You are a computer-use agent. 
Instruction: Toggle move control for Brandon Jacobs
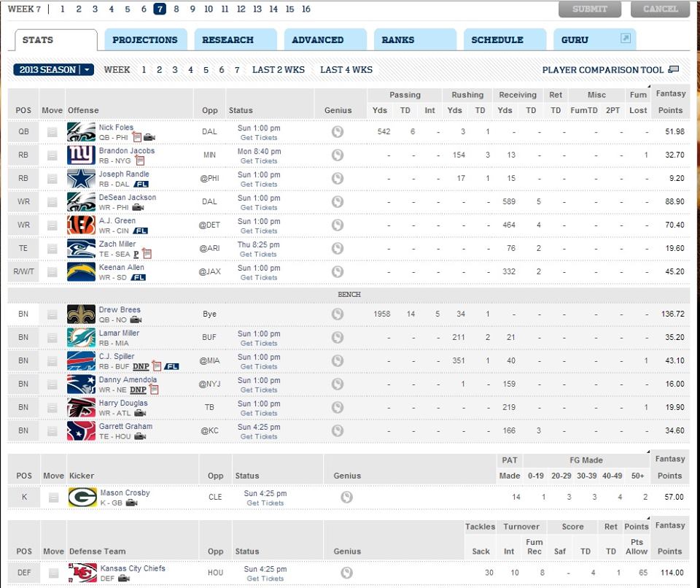point(52,155)
